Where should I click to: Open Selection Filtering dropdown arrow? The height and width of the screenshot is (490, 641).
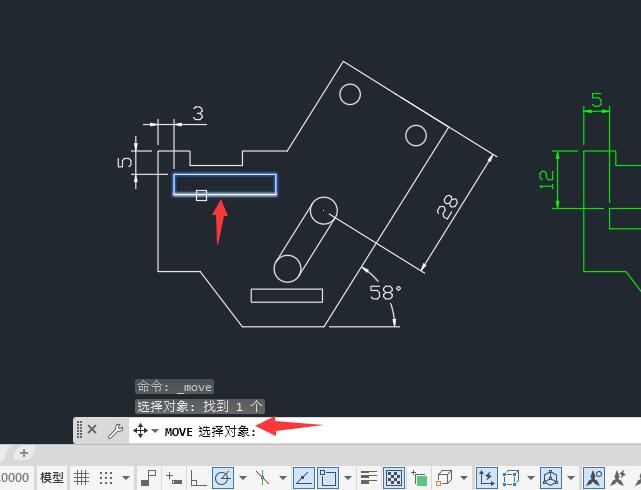531,477
